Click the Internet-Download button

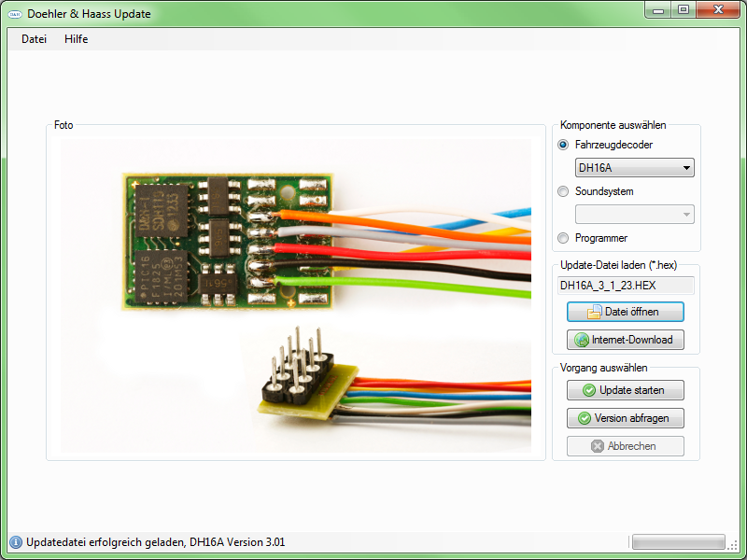pyautogui.click(x=626, y=340)
